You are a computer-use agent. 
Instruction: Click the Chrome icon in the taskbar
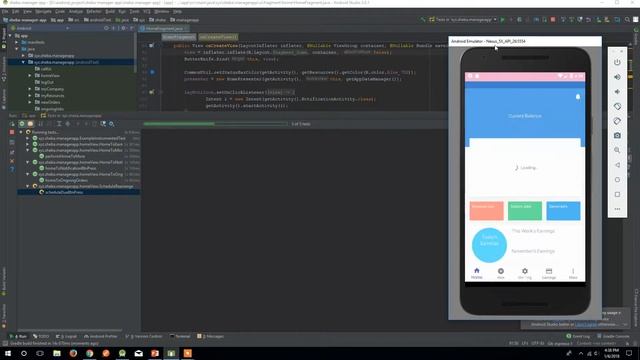(89, 353)
